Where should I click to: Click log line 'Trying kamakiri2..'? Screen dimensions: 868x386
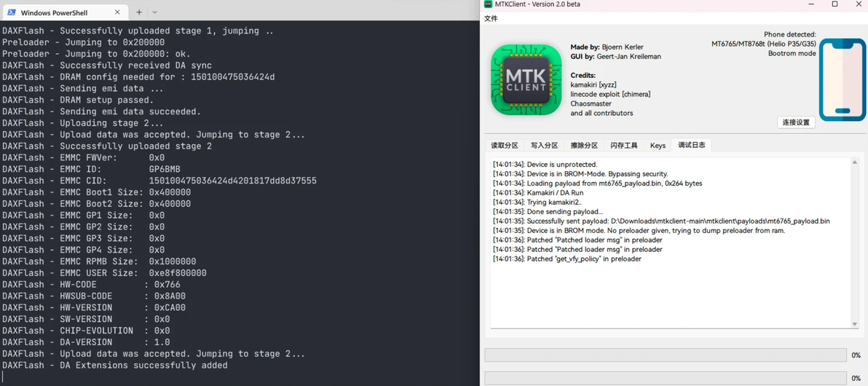coord(539,202)
